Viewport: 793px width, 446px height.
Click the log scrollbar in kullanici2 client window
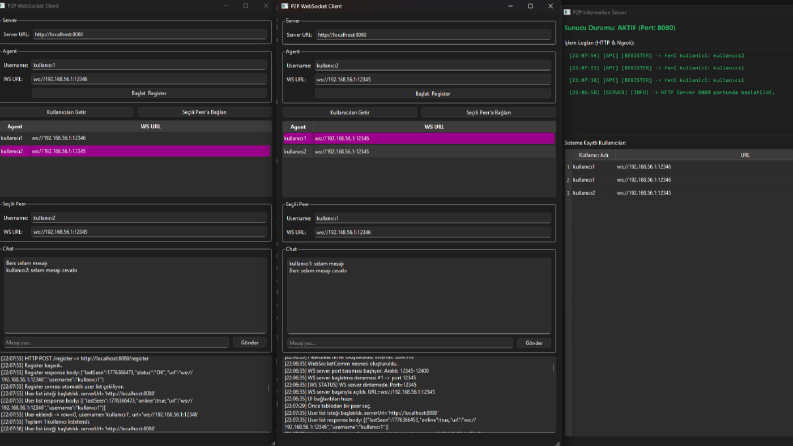553,368
